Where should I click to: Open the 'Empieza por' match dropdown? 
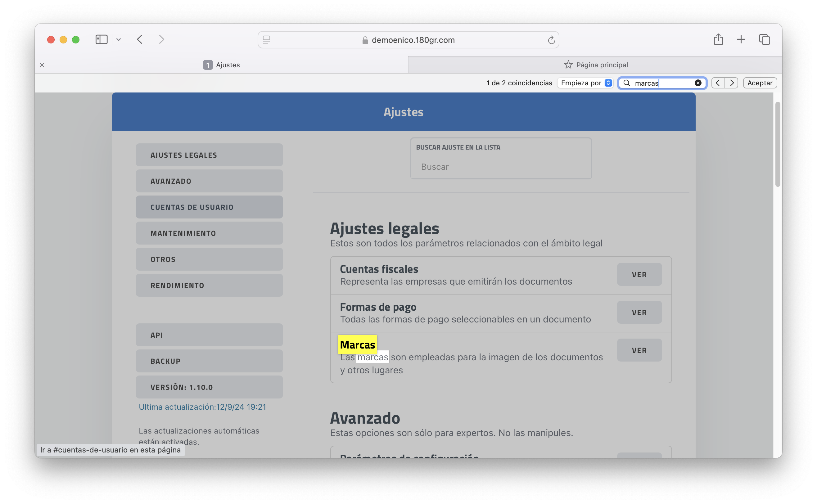(586, 83)
